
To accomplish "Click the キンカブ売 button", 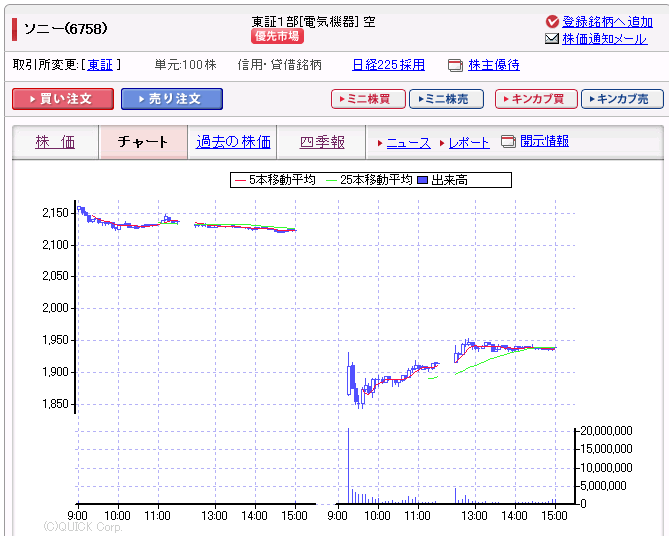I will click(622, 99).
